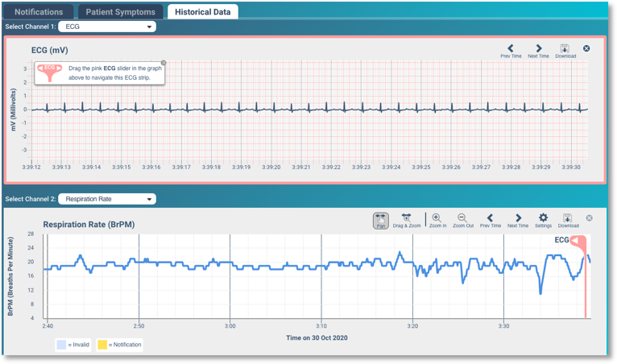This screenshot has height=364, width=617.
Task: Zoom Out on Respiration Rate chart
Action: 462,220
